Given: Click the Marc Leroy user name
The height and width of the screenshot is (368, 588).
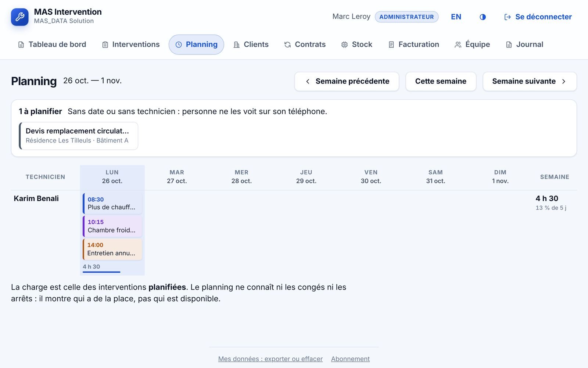Looking at the screenshot, I should click(351, 17).
